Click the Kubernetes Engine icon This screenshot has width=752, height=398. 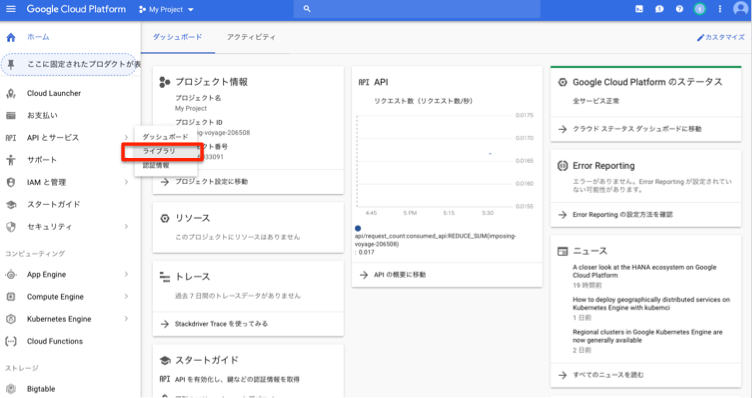[x=11, y=319]
